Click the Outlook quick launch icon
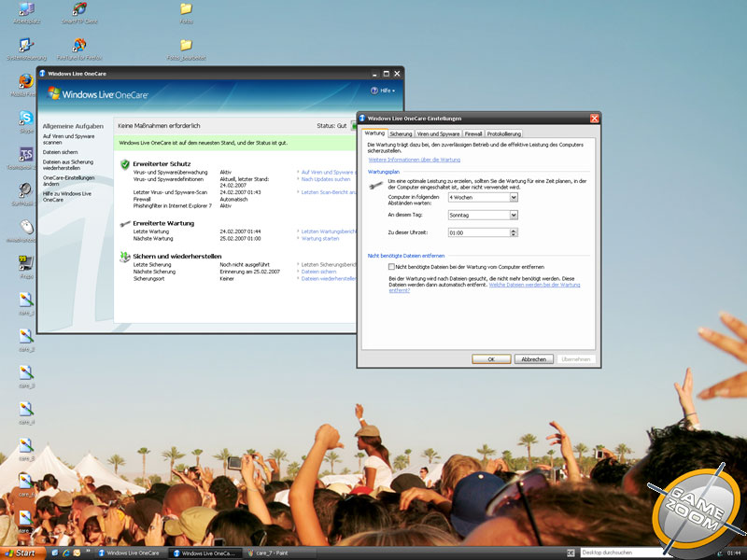Image resolution: width=747 pixels, height=560 pixels. click(x=77, y=553)
